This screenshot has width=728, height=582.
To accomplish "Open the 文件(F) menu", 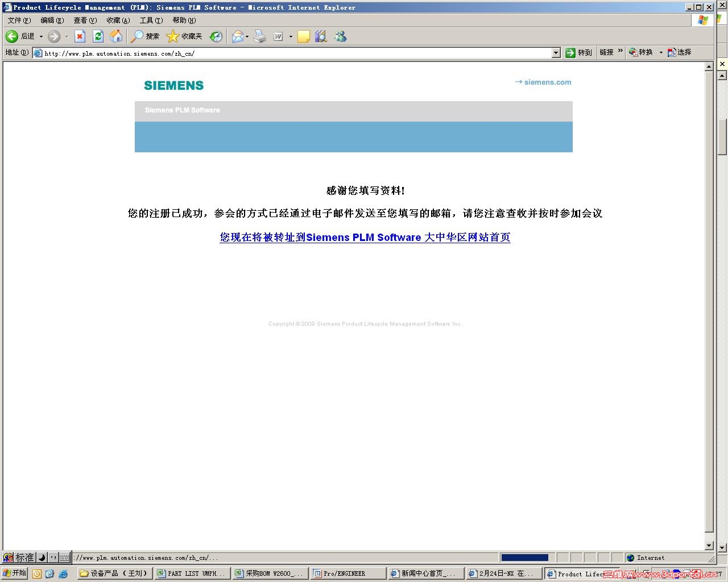I will pos(19,20).
